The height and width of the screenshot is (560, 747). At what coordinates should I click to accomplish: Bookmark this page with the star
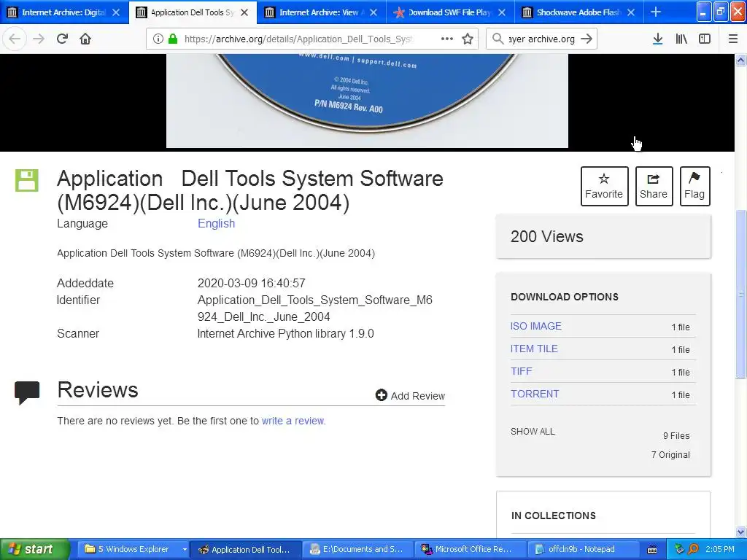[x=468, y=39]
